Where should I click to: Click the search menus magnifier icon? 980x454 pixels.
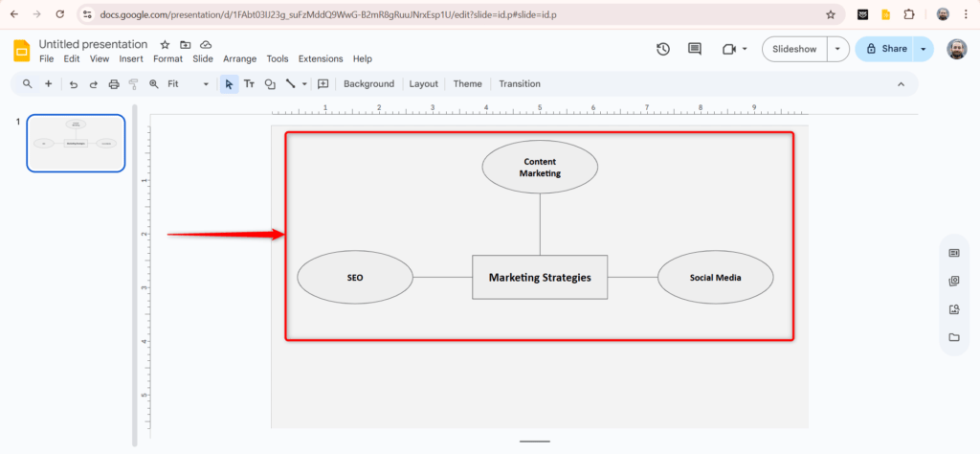pos(28,84)
